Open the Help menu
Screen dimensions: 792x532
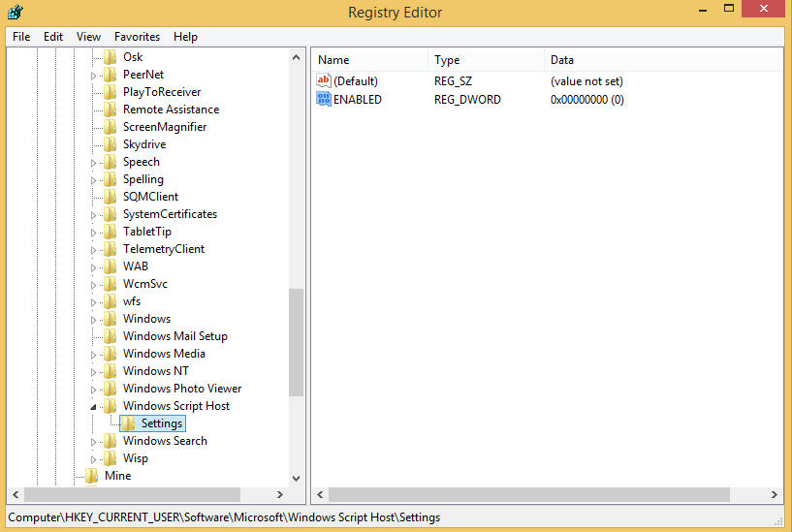pos(185,37)
